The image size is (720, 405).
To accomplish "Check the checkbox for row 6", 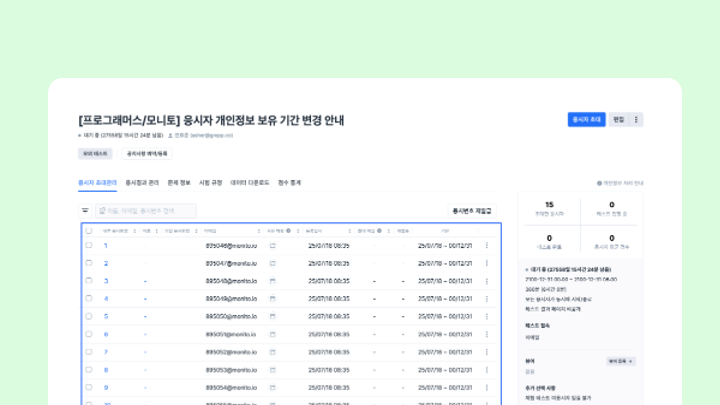I will click(x=89, y=334).
